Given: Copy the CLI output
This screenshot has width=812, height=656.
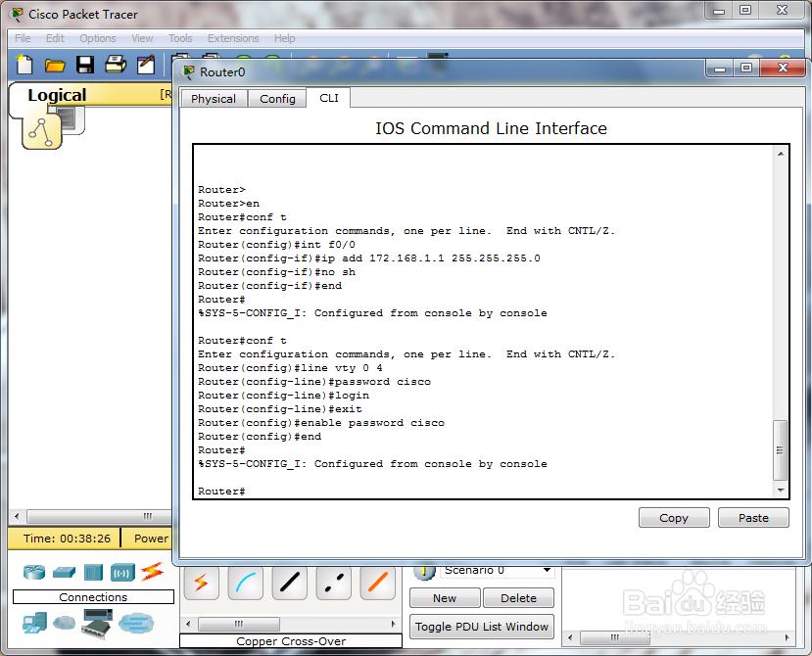Looking at the screenshot, I should point(674,518).
